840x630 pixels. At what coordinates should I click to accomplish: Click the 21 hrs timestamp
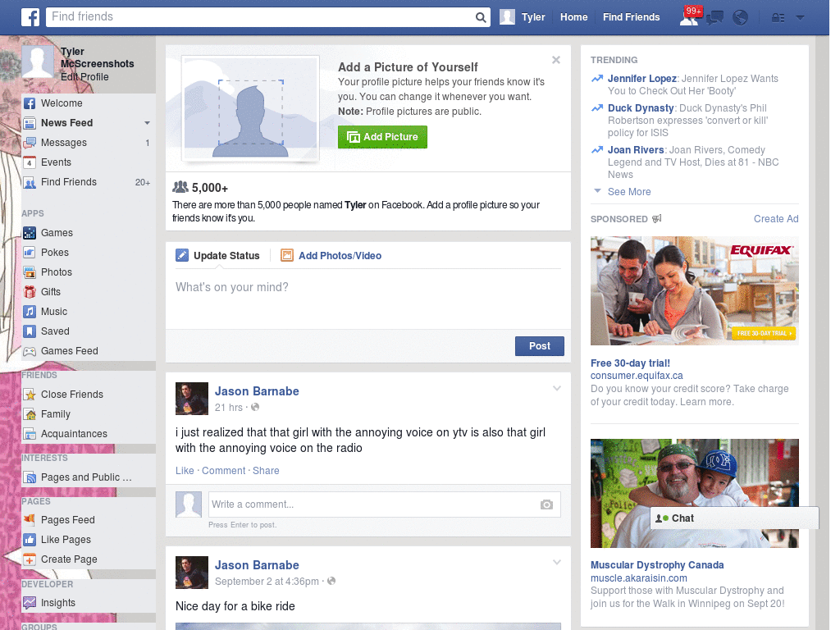pos(229,408)
